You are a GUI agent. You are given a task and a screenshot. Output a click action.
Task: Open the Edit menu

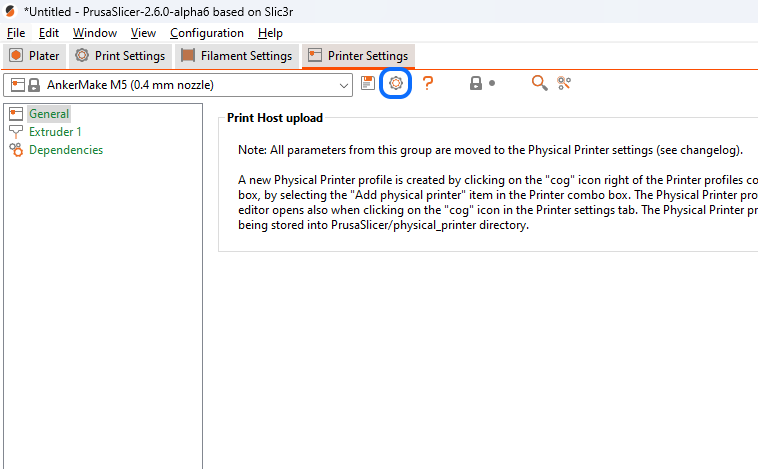tap(49, 33)
